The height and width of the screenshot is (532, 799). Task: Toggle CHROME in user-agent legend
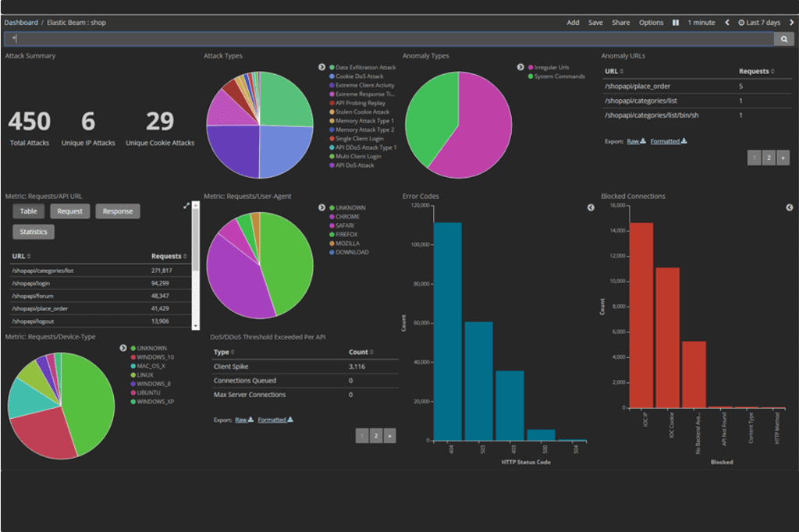click(x=347, y=217)
